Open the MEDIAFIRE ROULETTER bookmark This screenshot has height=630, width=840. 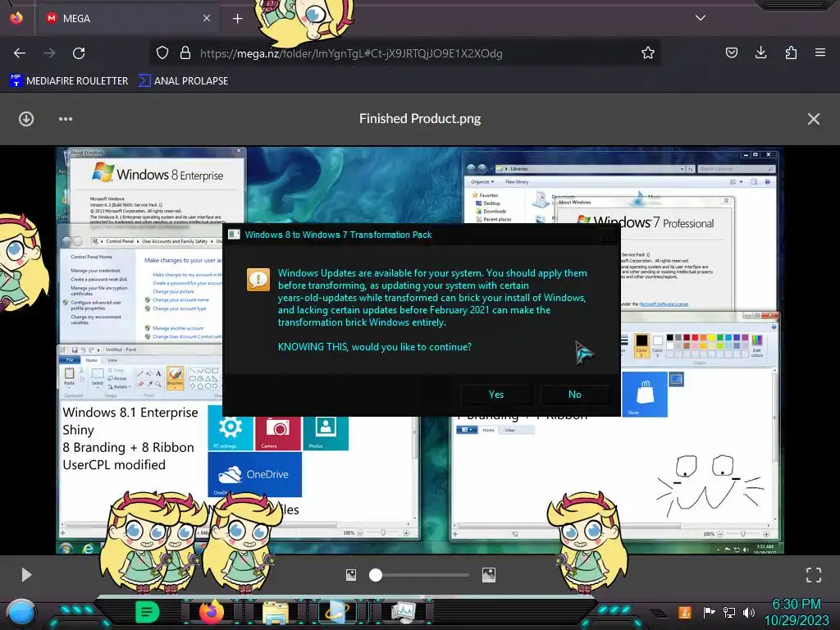click(x=69, y=81)
